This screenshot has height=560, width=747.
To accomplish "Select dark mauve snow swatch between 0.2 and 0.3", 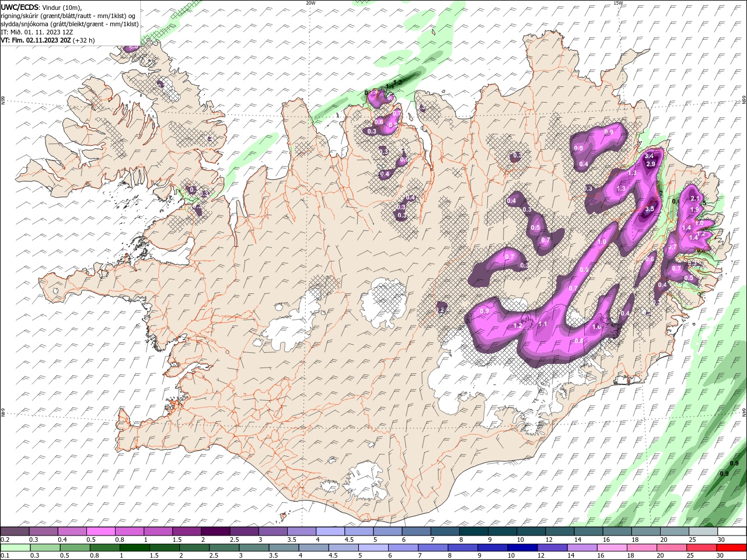I will (15, 531).
